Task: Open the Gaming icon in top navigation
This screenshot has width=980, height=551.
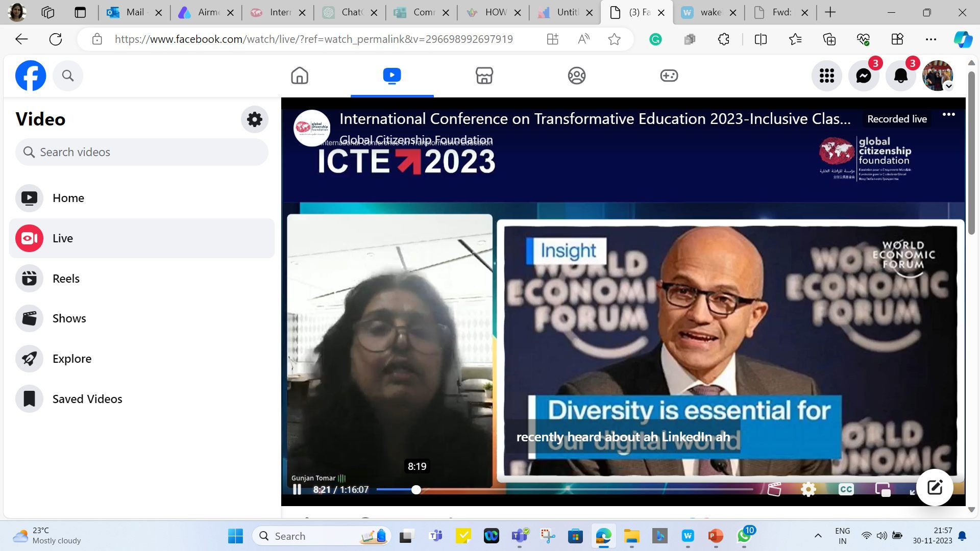Action: (x=669, y=76)
